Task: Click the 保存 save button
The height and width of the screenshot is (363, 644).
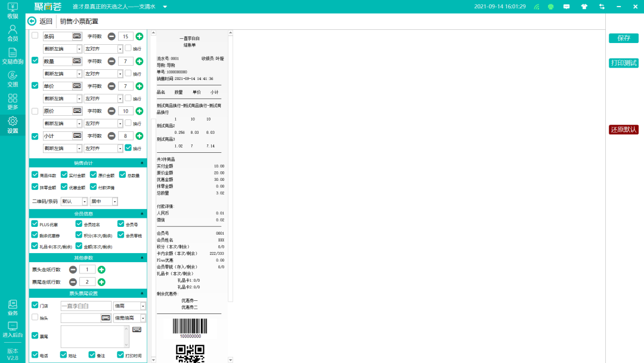Action: click(623, 38)
